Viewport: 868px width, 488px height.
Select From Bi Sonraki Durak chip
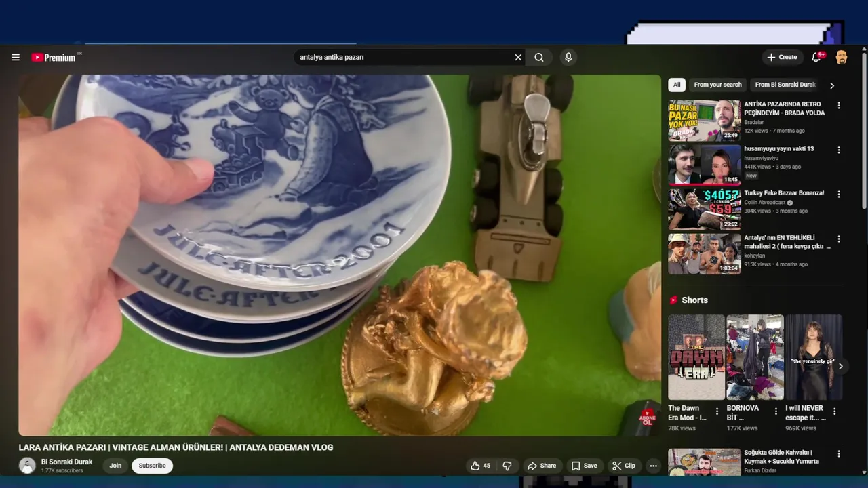pyautogui.click(x=785, y=85)
